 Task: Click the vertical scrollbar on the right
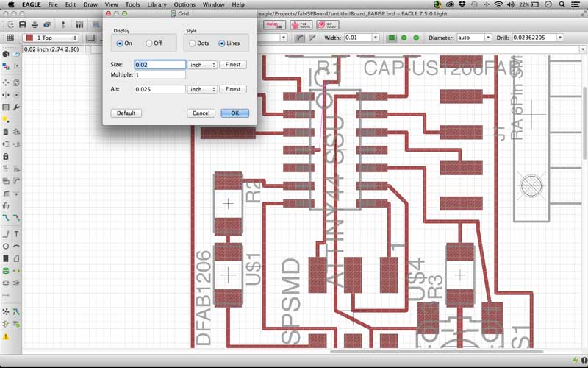[584, 122]
